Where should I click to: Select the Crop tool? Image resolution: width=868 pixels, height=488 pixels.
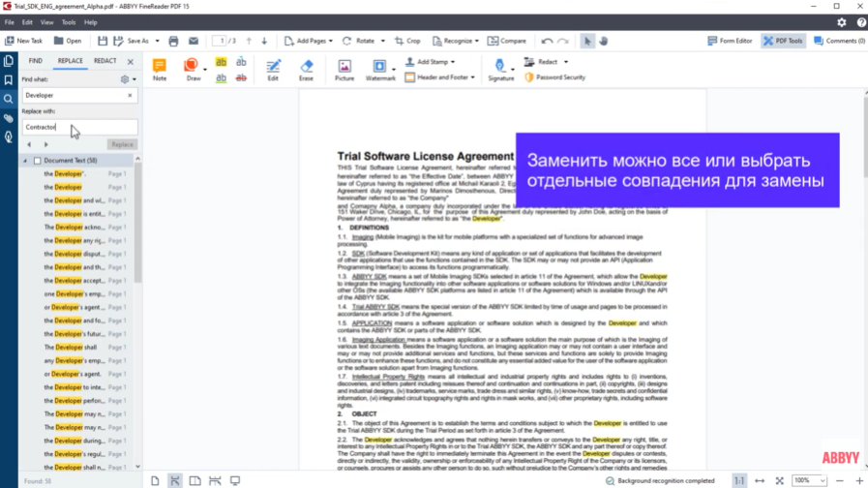tap(407, 41)
